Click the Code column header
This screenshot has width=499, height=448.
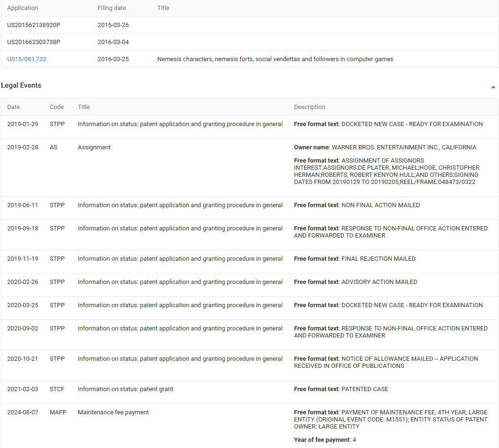point(56,107)
